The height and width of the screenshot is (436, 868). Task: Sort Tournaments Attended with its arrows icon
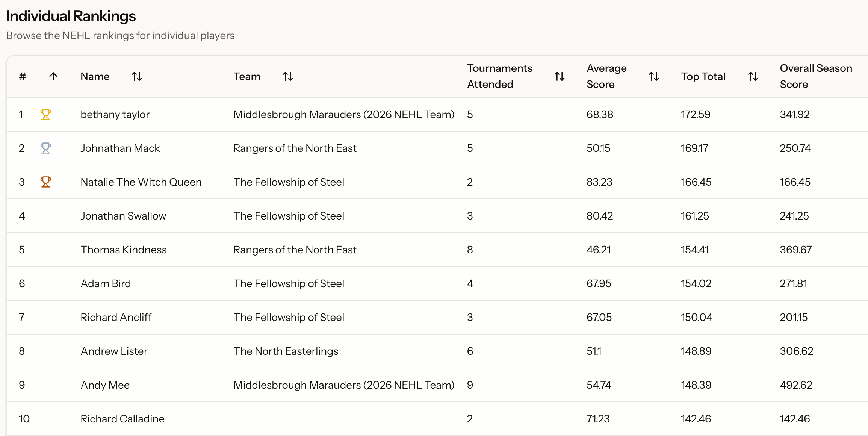pos(560,77)
